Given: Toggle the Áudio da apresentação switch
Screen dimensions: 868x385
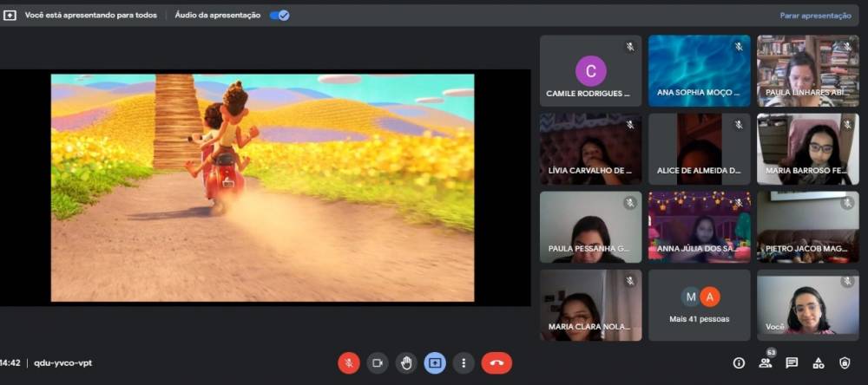Looking at the screenshot, I should click(279, 15).
